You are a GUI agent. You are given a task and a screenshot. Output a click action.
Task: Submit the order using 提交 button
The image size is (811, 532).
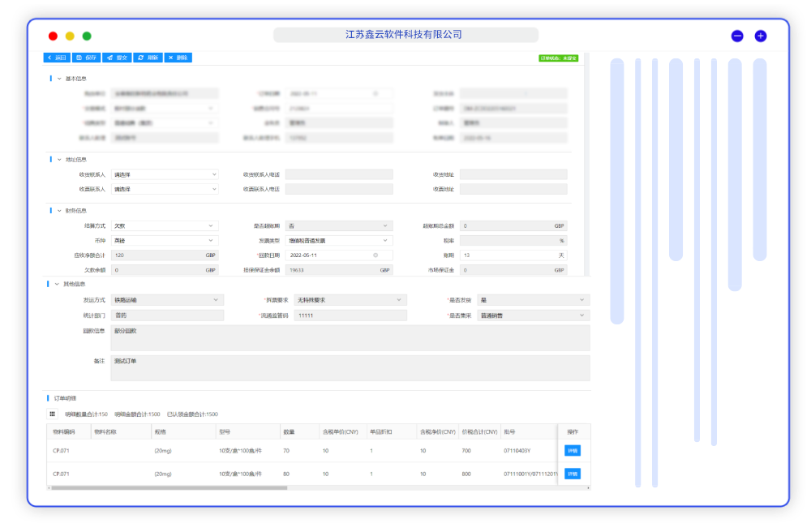tap(118, 58)
